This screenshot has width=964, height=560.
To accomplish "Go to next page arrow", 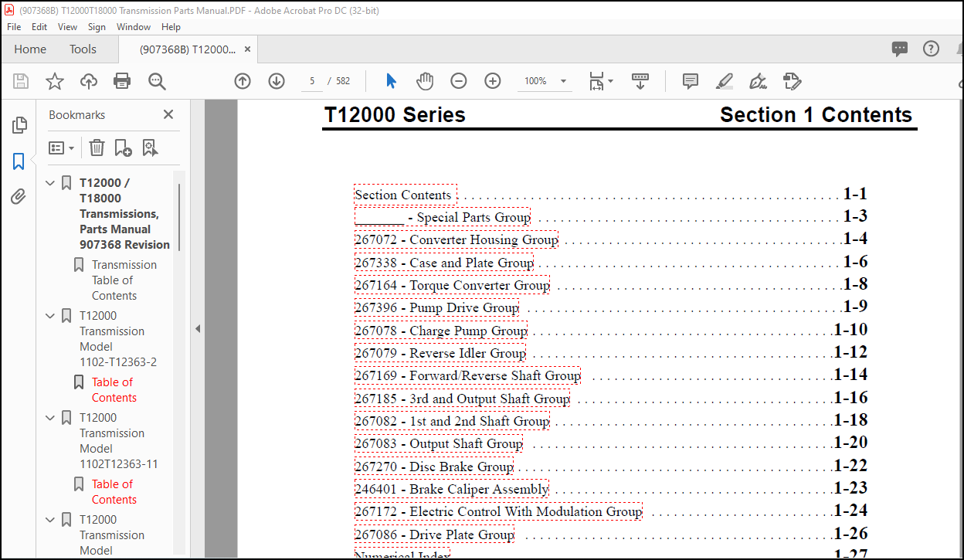I will point(277,81).
